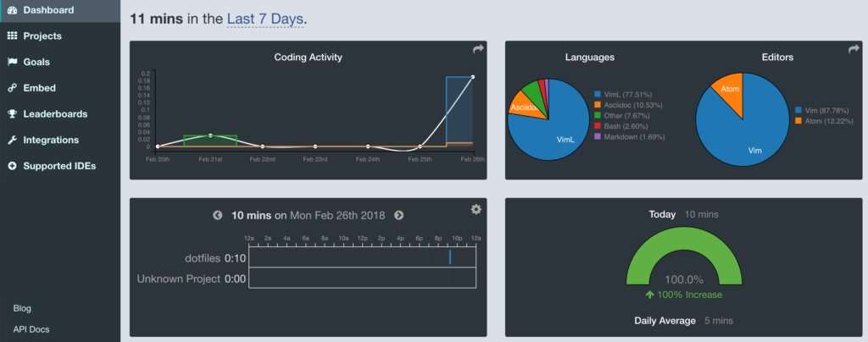
Task: Click the Leaderboards trophy icon
Action: click(x=12, y=114)
